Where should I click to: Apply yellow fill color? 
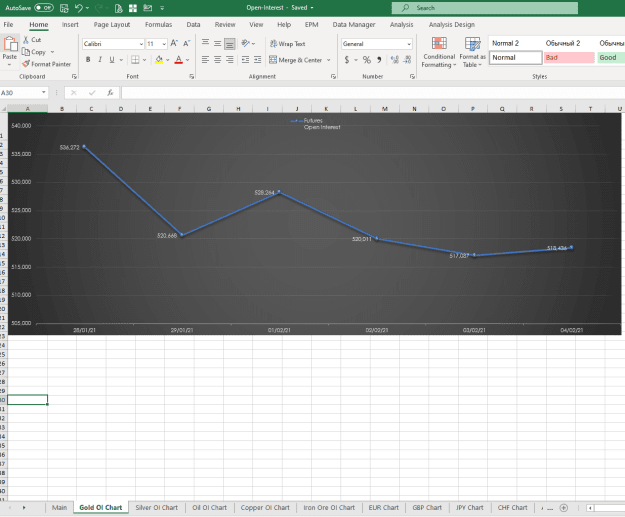159,60
